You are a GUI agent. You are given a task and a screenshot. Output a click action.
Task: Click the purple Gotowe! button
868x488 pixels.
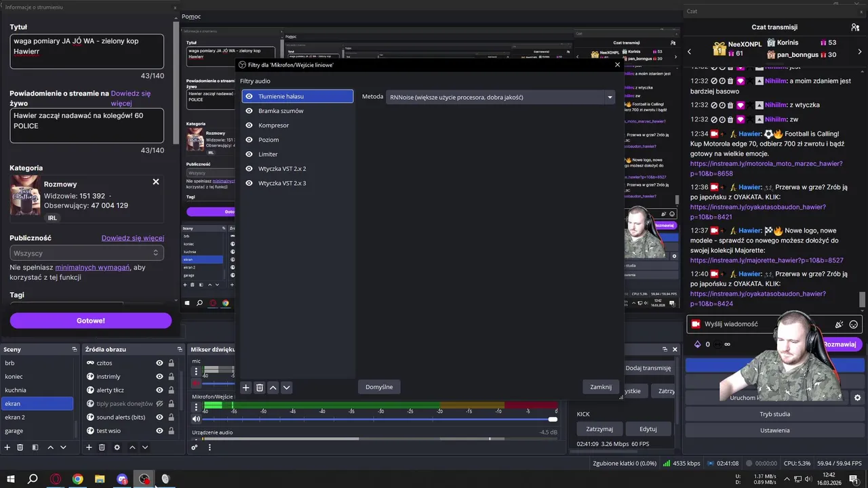click(91, 321)
